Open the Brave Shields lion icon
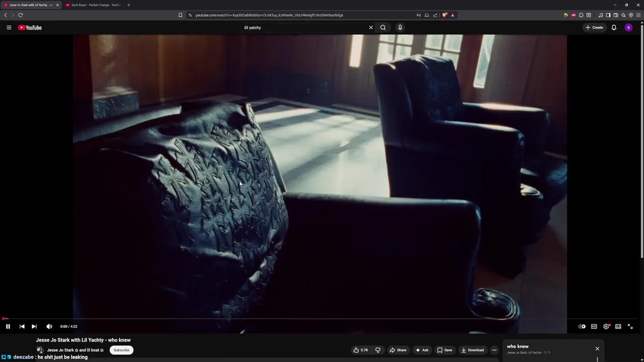 coord(444,15)
